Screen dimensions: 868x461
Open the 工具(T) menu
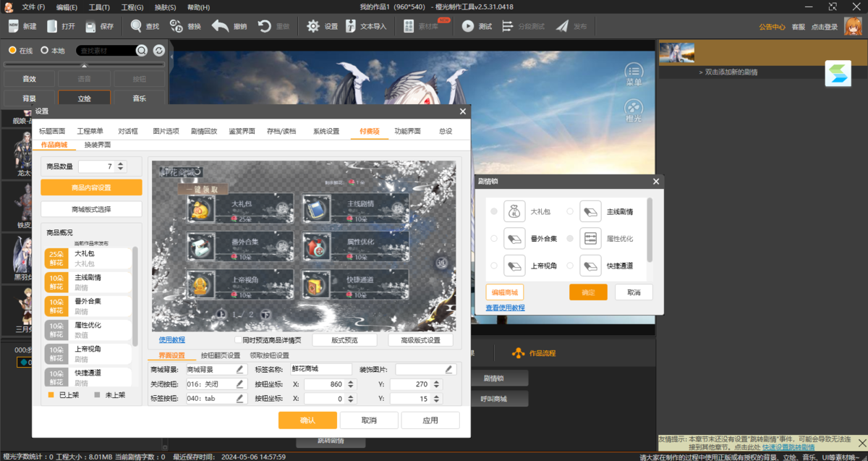coord(99,7)
